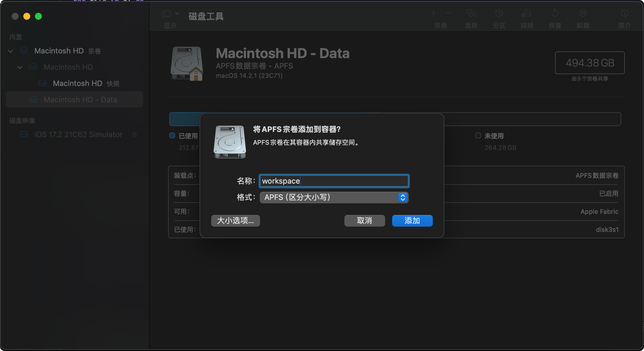Click the 494.38 GB capacity box

coord(590,63)
